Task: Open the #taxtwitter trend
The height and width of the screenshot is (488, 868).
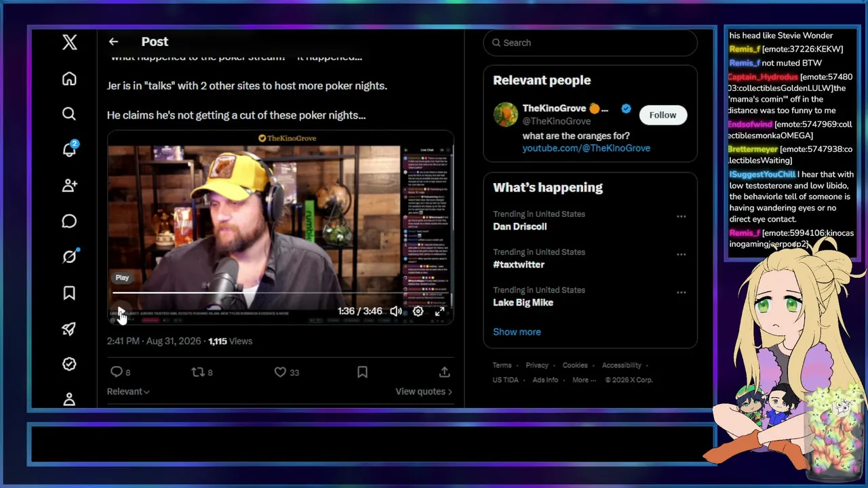Action: [518, 264]
